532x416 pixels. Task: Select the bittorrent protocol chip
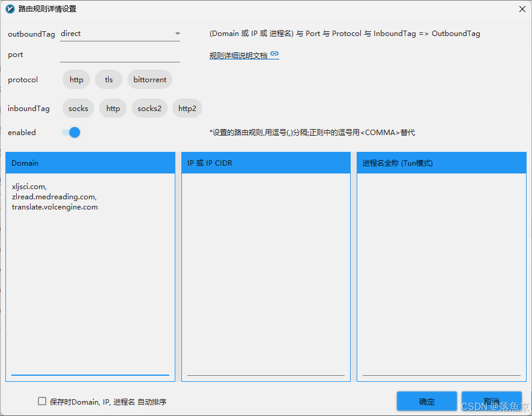[x=150, y=79]
